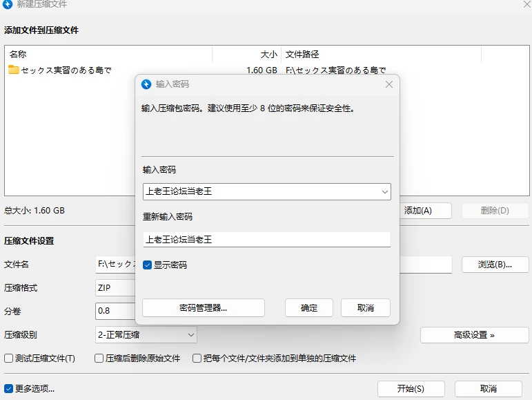Click 浏览(B)... button
Image resolution: width=532 pixels, height=400 pixels.
(x=495, y=265)
